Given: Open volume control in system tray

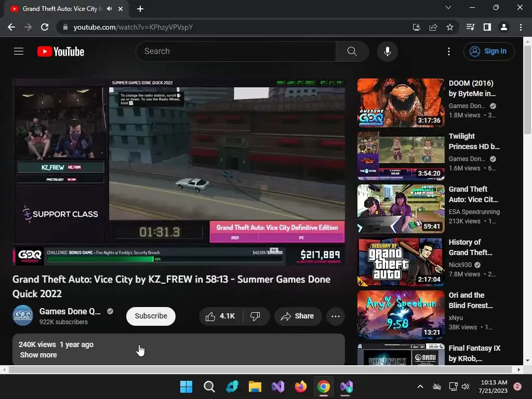Looking at the screenshot, I should (465, 387).
